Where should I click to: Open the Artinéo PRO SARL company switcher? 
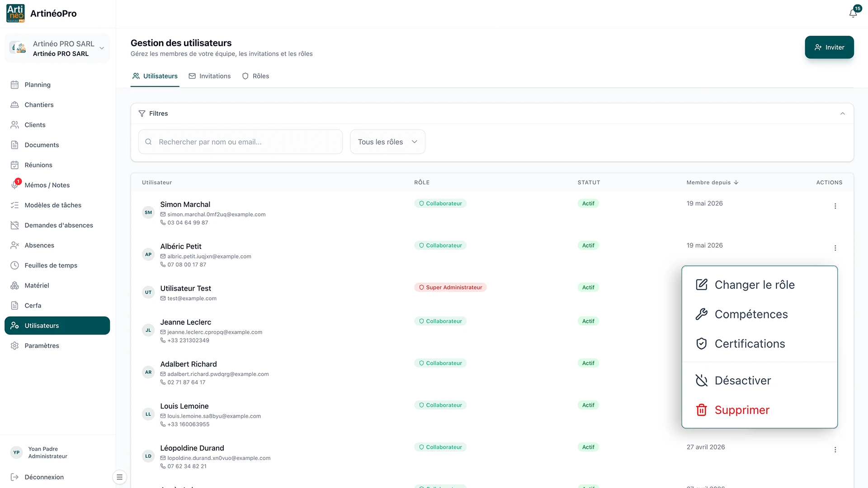[x=57, y=48]
